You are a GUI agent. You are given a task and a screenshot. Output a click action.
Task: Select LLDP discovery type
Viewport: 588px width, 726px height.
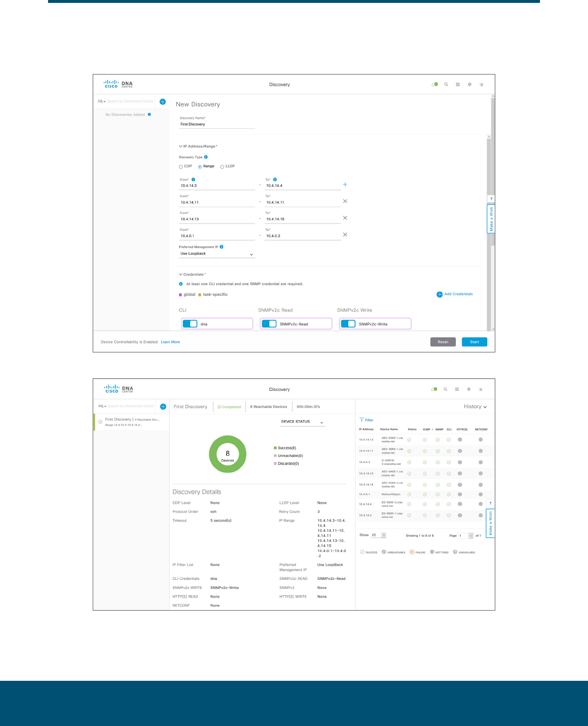(x=222, y=166)
